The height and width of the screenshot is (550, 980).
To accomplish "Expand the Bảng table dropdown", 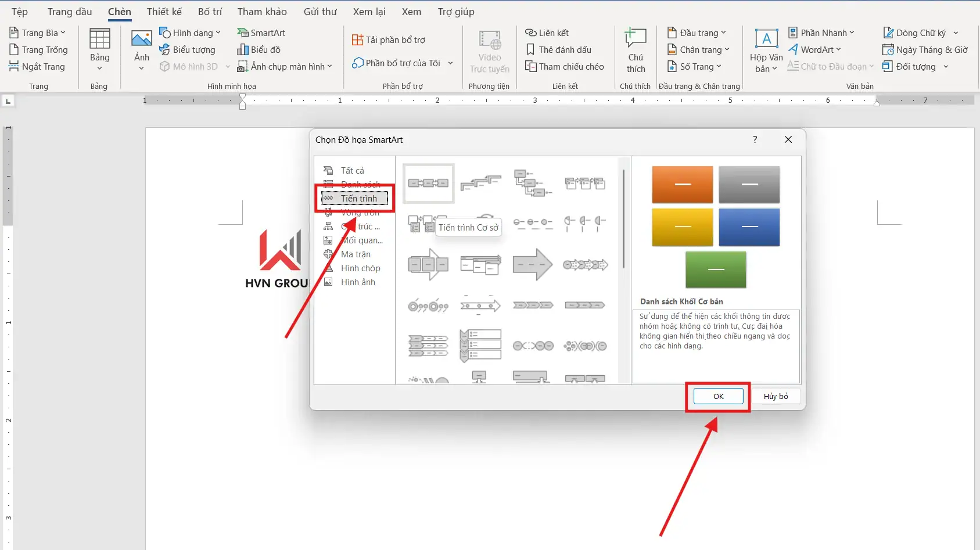I will coord(99,51).
